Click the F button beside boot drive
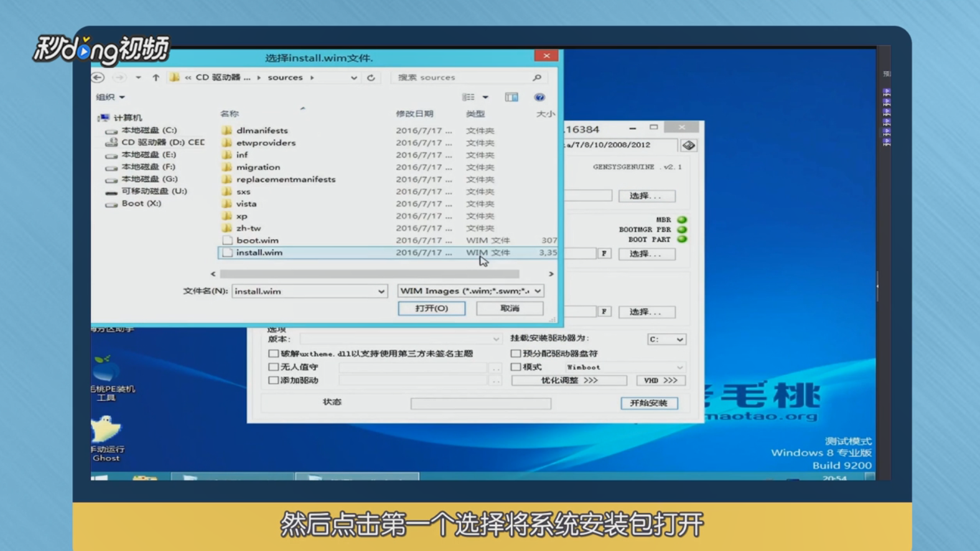The height and width of the screenshot is (551, 980). pos(604,253)
